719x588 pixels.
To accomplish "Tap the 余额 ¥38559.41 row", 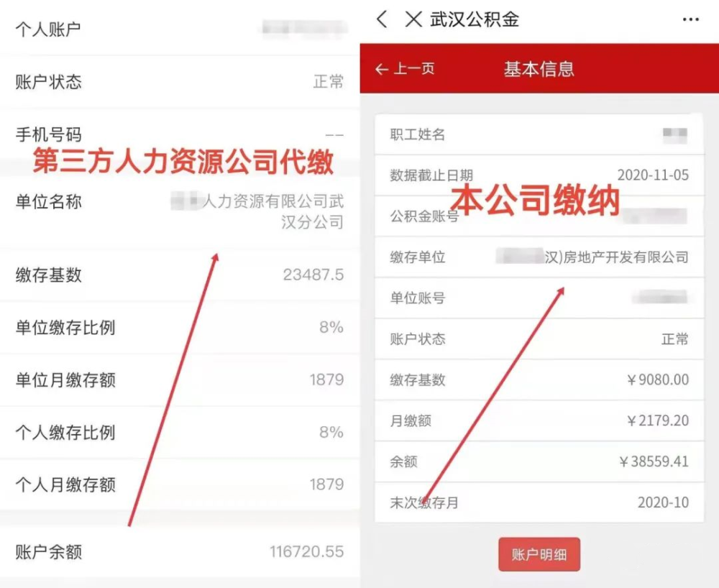I will 539,461.
